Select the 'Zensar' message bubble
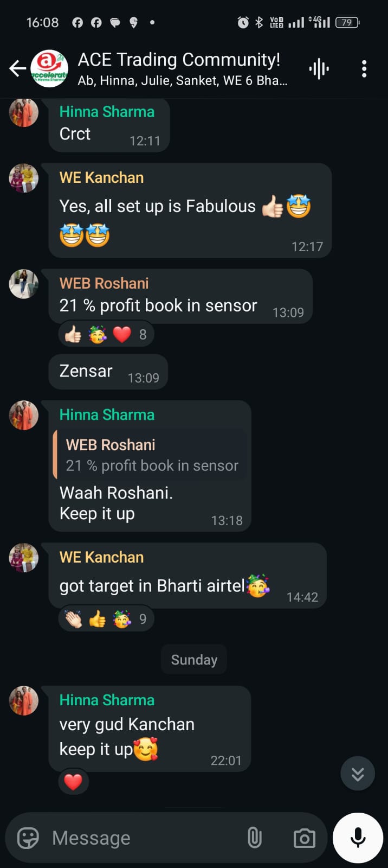Screen dimensions: 388x868 coord(108,372)
